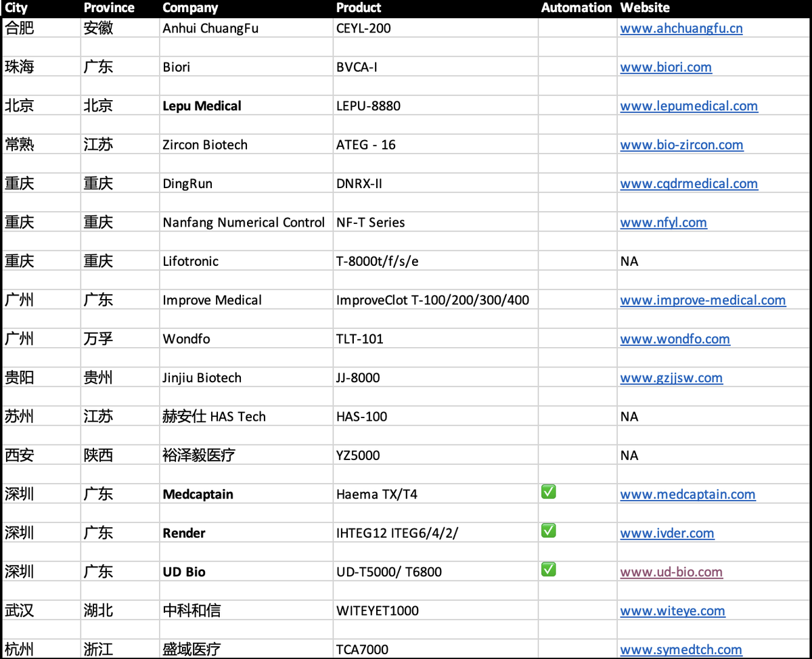The image size is (812, 659).
Task: Follow the www.bio-zircon.com hyperlink
Action: (x=681, y=145)
